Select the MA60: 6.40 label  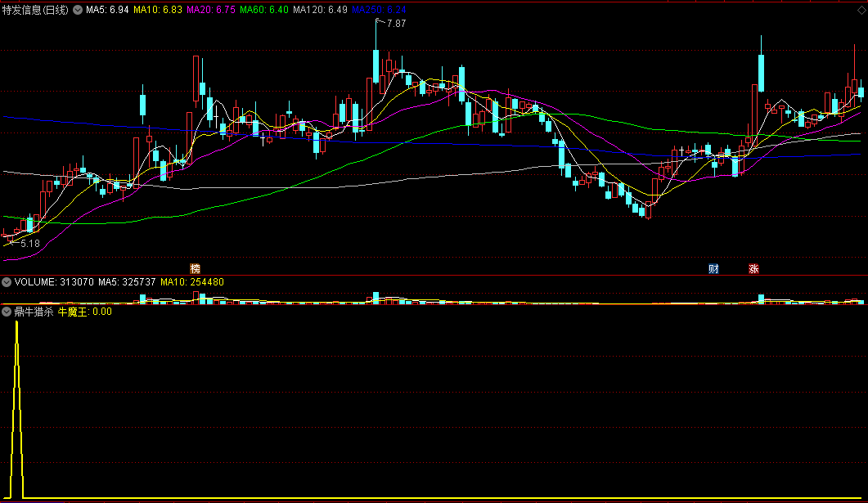pos(264,10)
